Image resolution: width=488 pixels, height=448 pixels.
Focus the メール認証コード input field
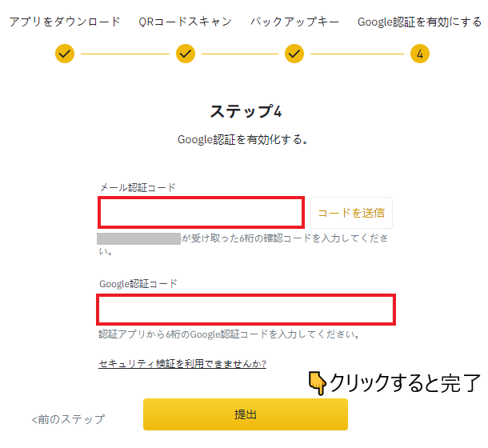click(x=201, y=213)
